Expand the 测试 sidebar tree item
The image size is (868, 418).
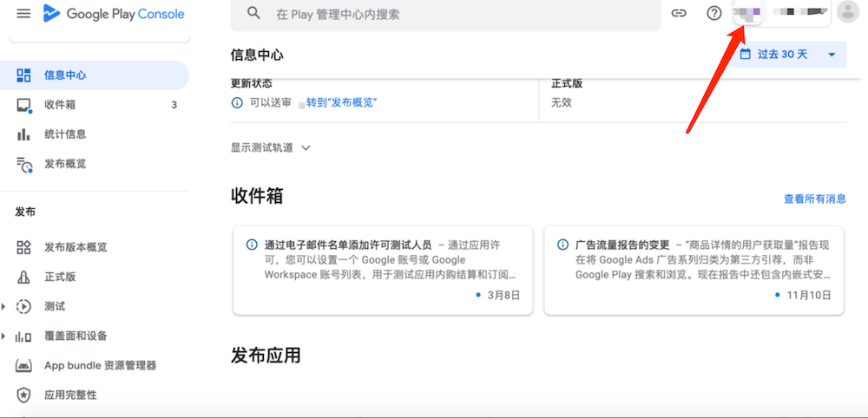4,307
